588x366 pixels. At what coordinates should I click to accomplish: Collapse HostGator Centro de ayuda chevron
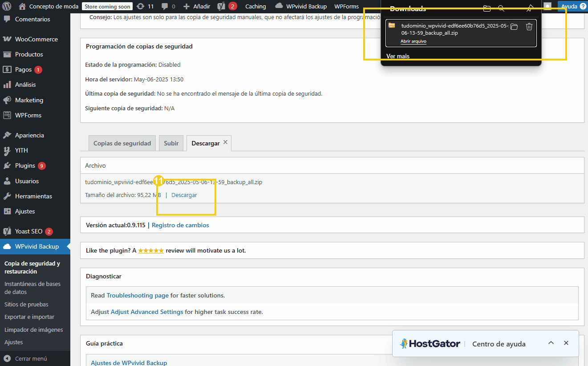tap(551, 343)
